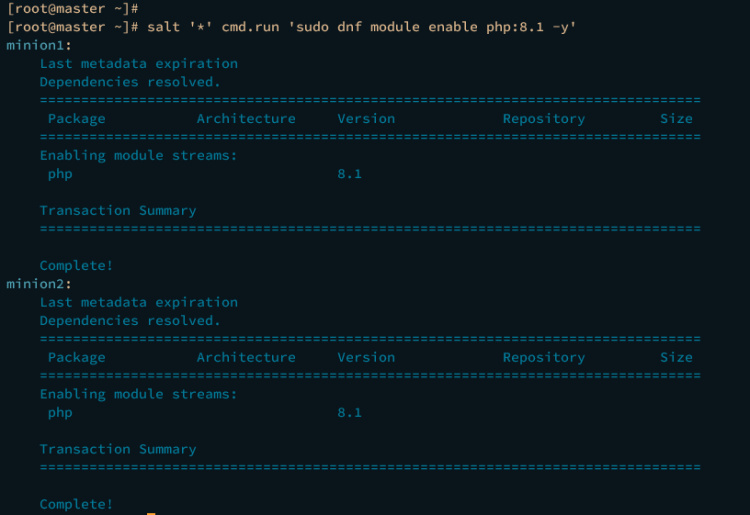Image resolution: width=750 pixels, height=515 pixels.
Task: Click 'Enabling module streams:' in minion1 output
Action: 138,155
